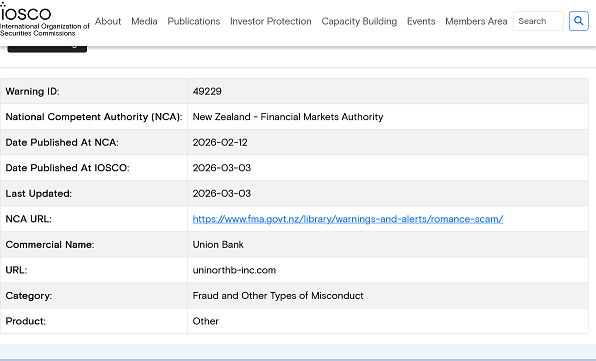Click the 'Category:' label
Image resolution: width=596 pixels, height=361 pixels.
click(x=29, y=296)
